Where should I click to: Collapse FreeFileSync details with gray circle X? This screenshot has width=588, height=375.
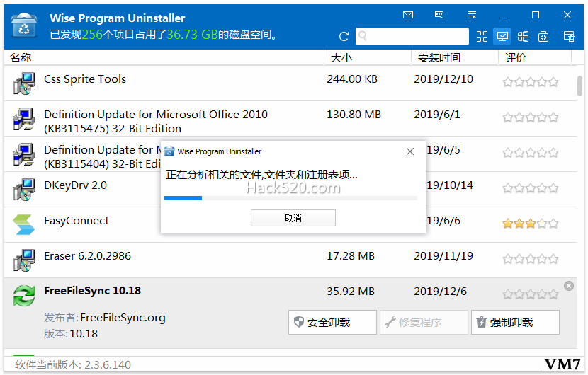(568, 286)
